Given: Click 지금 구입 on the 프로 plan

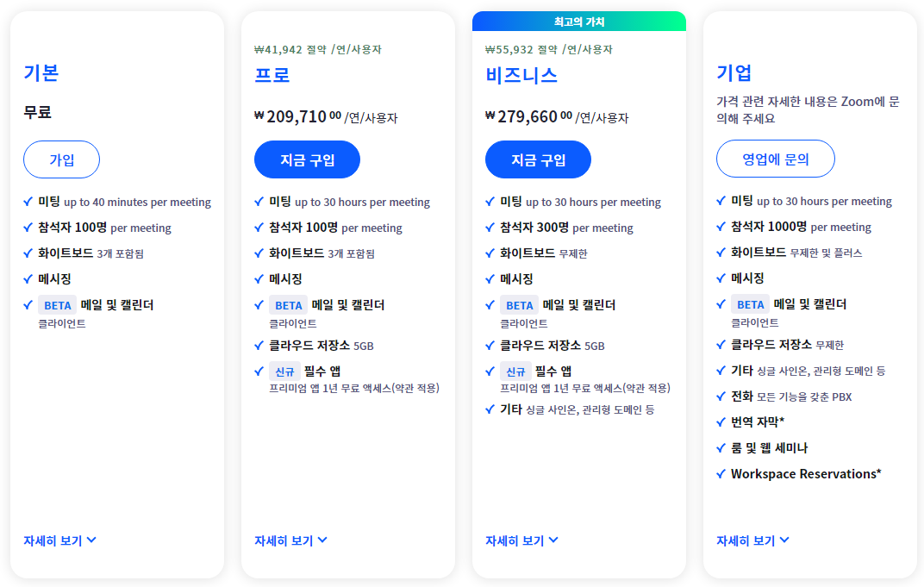Looking at the screenshot, I should [x=307, y=159].
